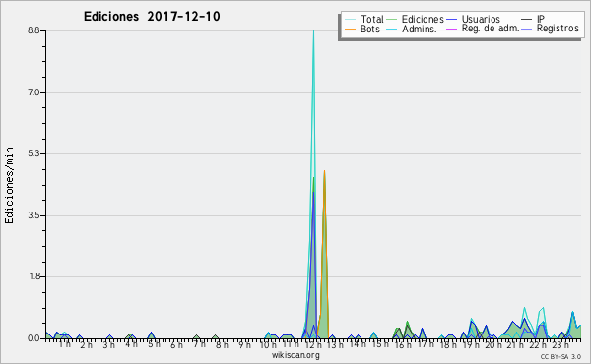Image resolution: width=591 pixels, height=364 pixels.
Task: Click the '8 h' x-axis label
Action: (222, 345)
